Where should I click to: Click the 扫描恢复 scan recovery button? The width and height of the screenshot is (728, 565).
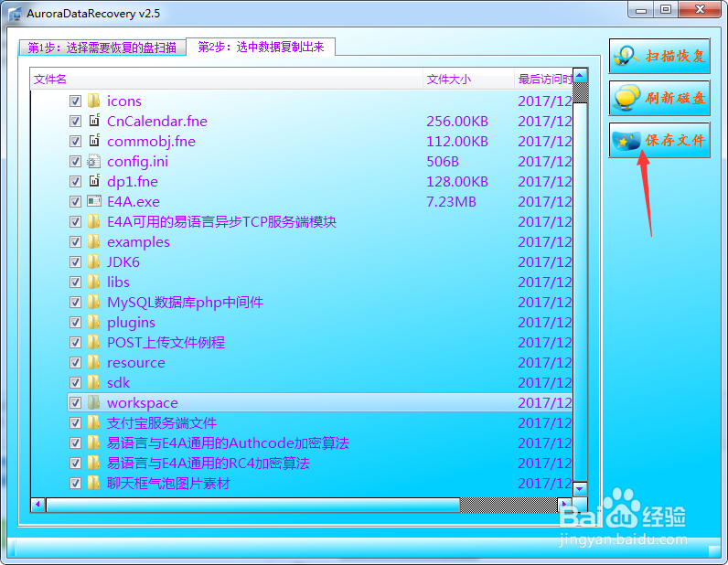pyautogui.click(x=659, y=56)
